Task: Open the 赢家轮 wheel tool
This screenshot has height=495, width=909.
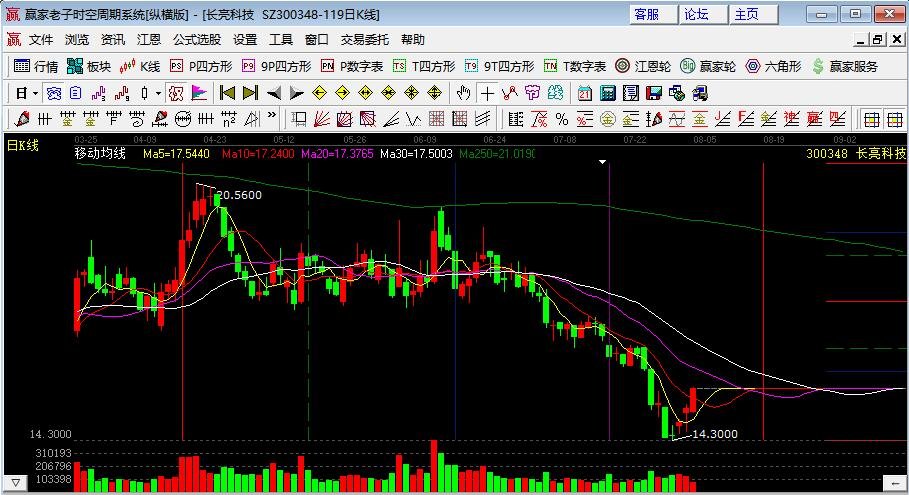Action: (708, 67)
